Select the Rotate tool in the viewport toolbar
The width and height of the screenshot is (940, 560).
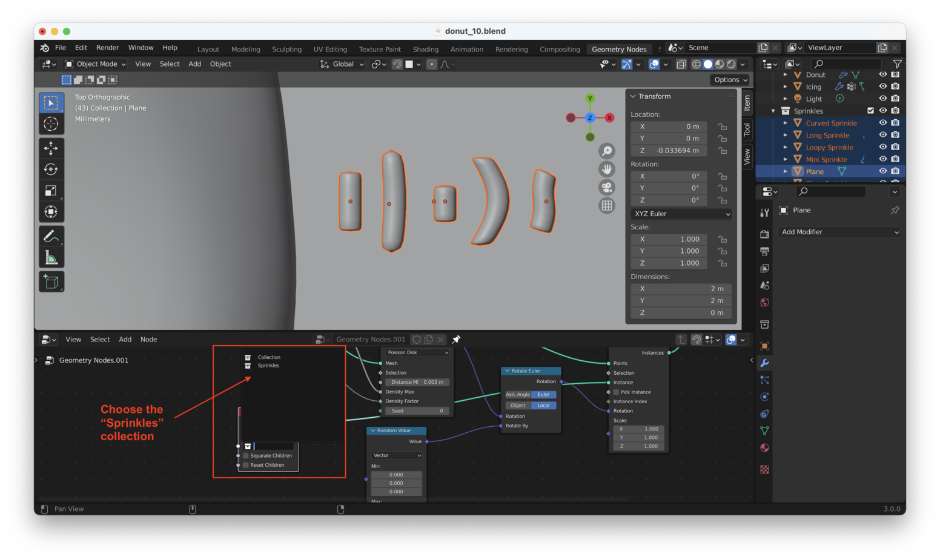pyautogui.click(x=51, y=170)
